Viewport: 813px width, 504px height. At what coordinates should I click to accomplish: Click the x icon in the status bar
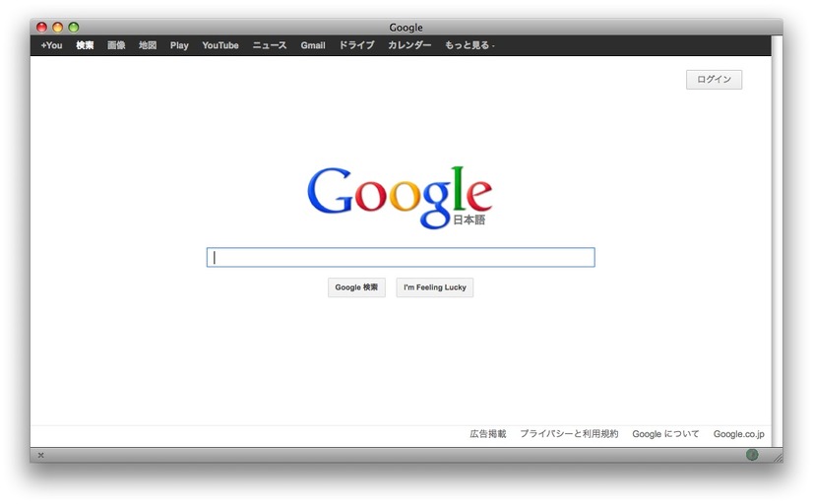(41, 455)
